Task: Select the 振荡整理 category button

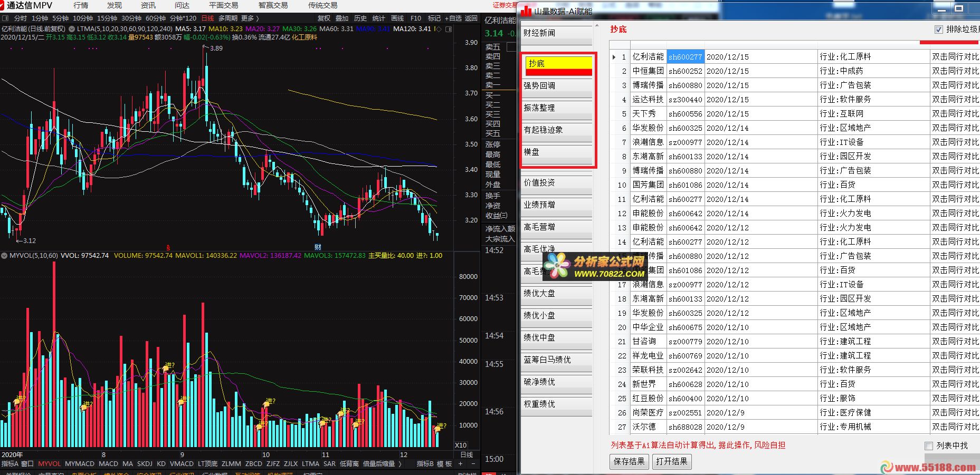Action: tap(557, 110)
